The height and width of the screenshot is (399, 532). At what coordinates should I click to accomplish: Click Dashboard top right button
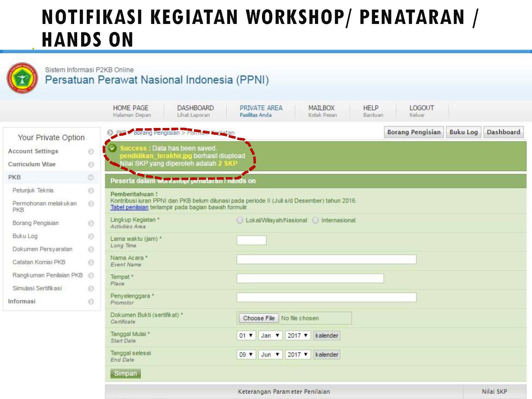coord(503,132)
